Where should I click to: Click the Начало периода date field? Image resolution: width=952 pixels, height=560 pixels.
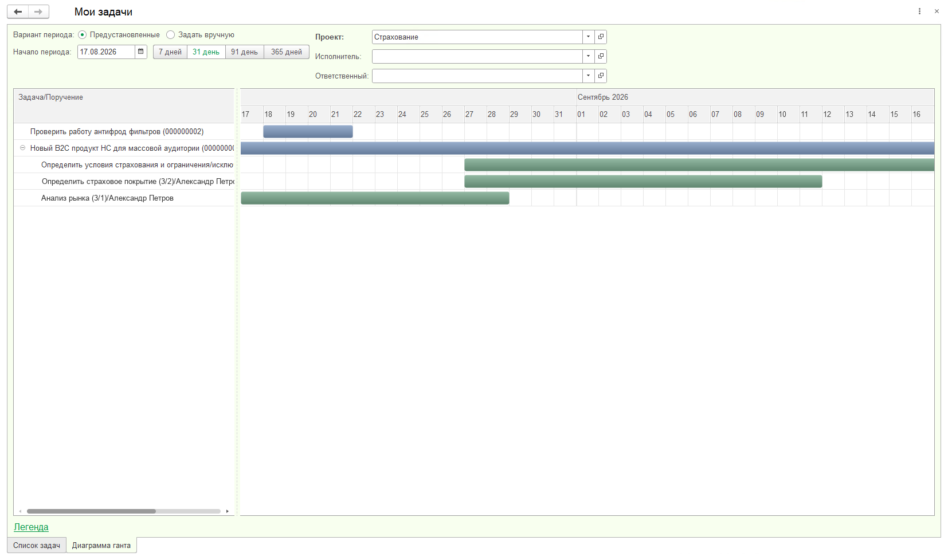pyautogui.click(x=107, y=52)
